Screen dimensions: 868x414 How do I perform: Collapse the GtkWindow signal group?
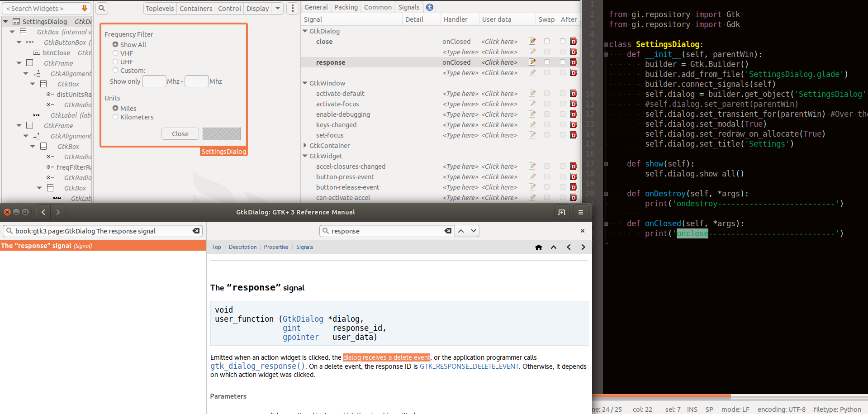coord(305,83)
